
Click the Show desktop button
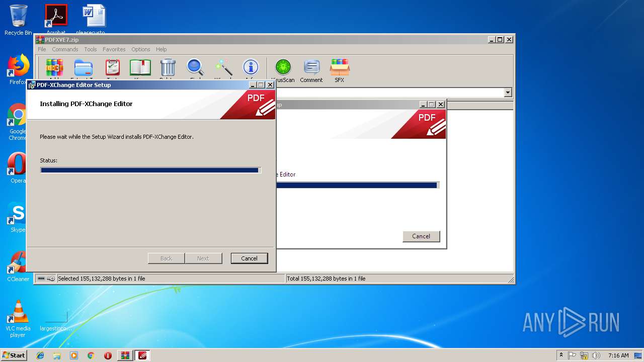(639, 355)
